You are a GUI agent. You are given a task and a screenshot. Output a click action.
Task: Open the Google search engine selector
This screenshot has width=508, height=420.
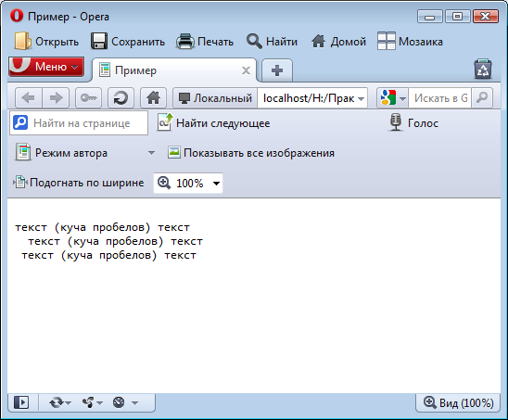click(x=393, y=98)
